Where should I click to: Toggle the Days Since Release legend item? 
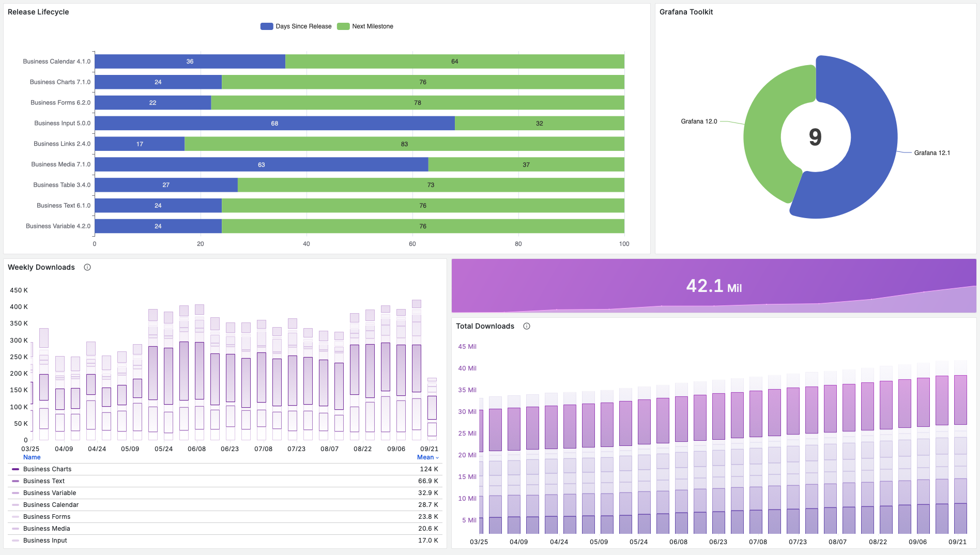[296, 26]
